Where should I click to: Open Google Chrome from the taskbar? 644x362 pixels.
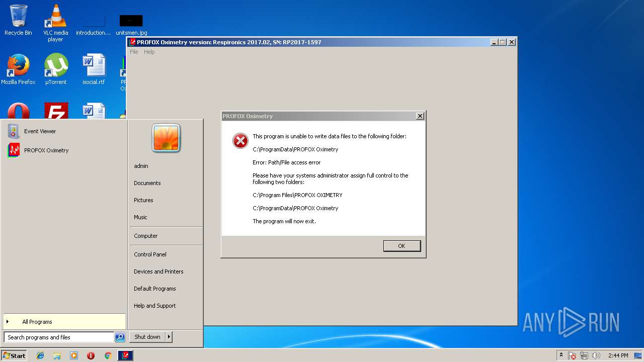[x=108, y=355]
